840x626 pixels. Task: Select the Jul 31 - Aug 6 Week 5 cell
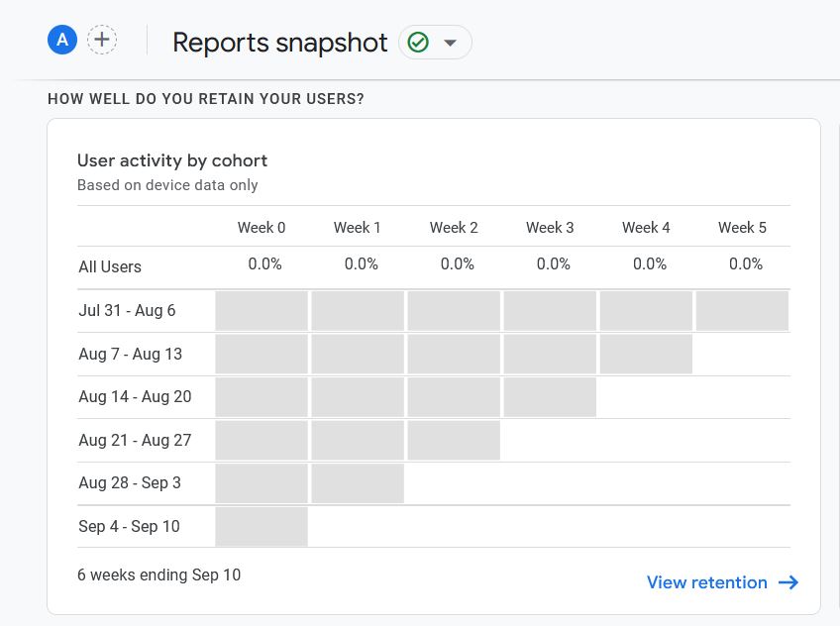pos(742,311)
